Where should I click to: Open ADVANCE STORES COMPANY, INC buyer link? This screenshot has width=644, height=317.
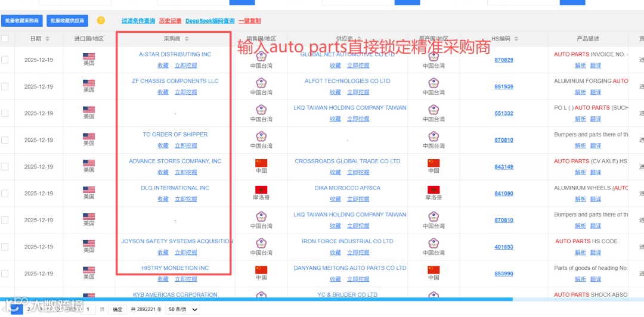(175, 161)
